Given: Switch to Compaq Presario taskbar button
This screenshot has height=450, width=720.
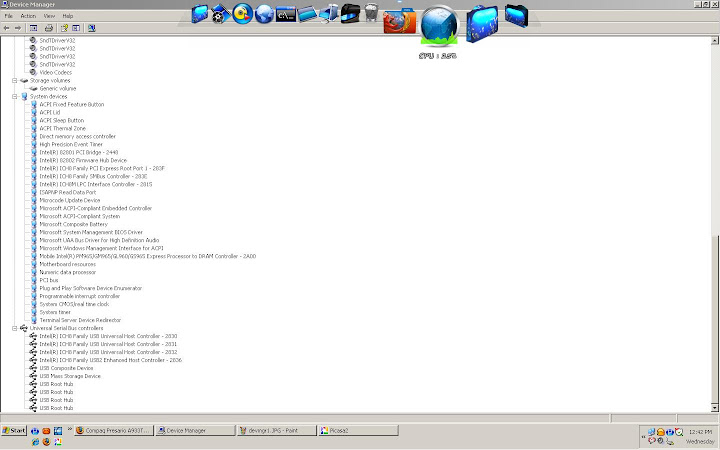Looking at the screenshot, I should pyautogui.click(x=114, y=431).
